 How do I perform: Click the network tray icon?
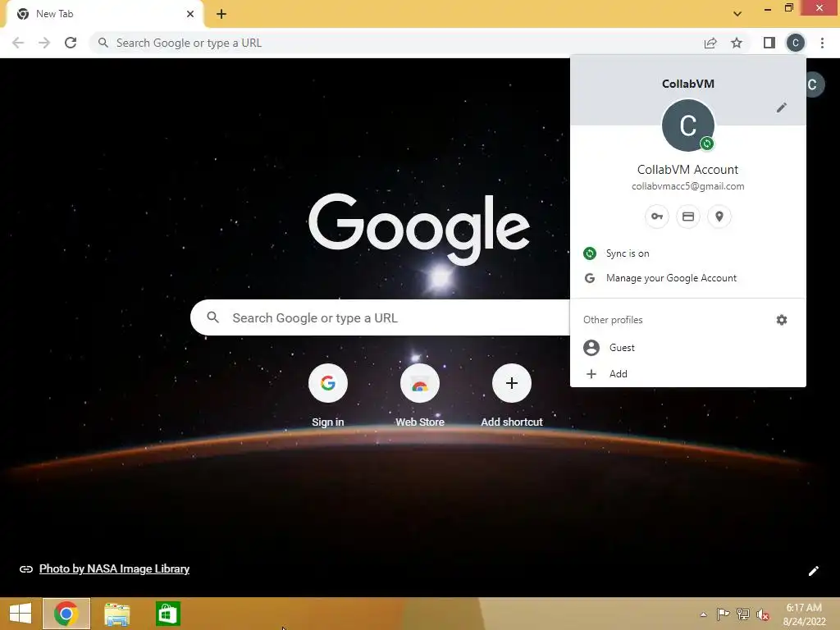coord(743,614)
